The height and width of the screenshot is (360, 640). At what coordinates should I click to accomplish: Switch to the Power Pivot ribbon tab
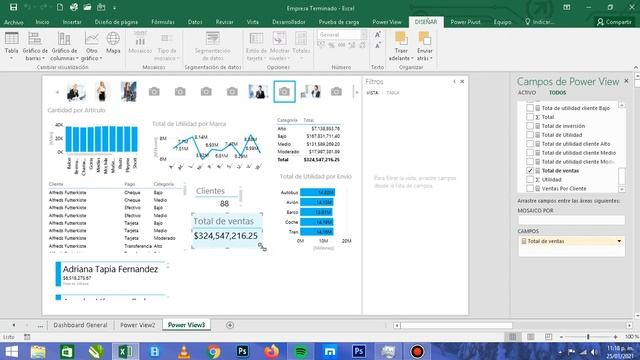point(465,22)
